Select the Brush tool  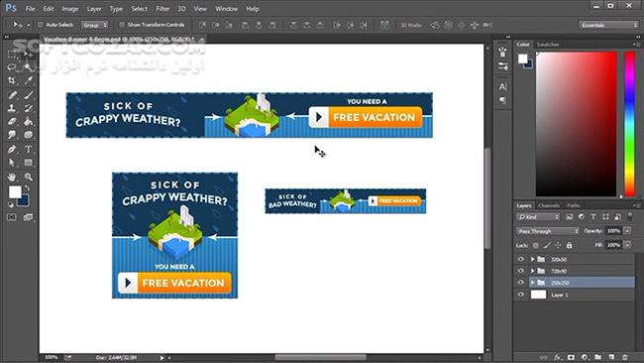tap(29, 95)
